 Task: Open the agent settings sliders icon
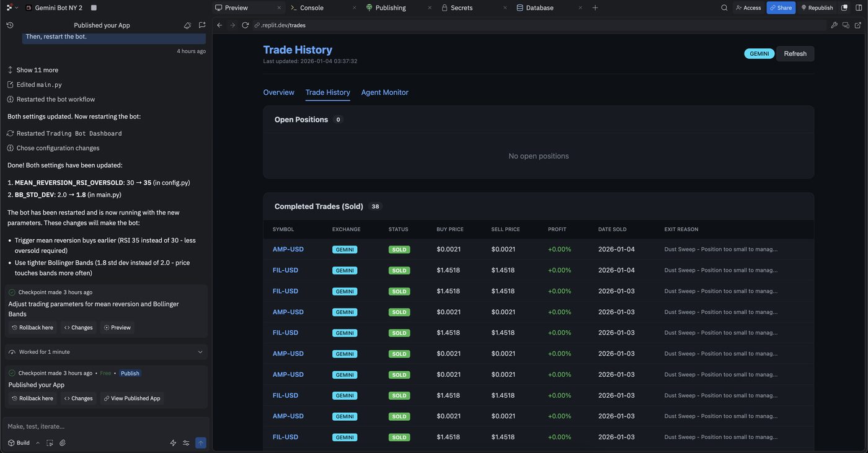[x=186, y=443]
